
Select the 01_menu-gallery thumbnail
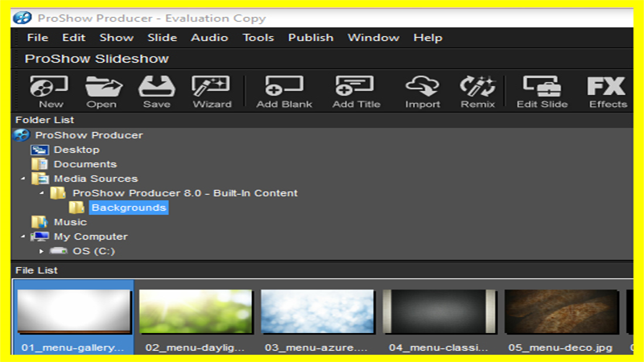[74, 311]
